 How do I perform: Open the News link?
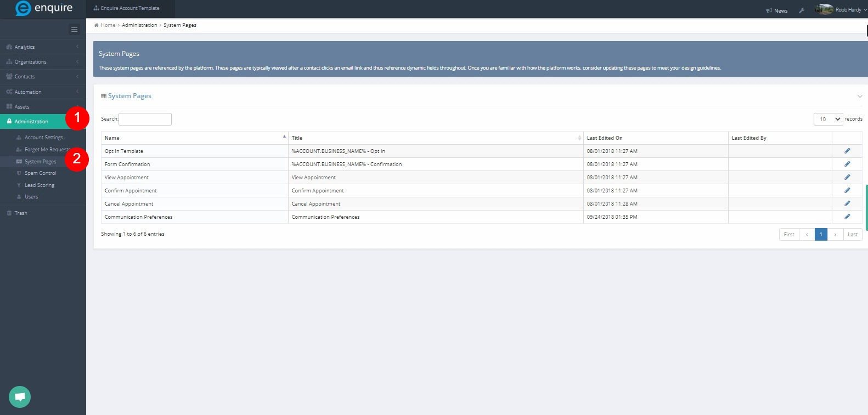coord(781,11)
